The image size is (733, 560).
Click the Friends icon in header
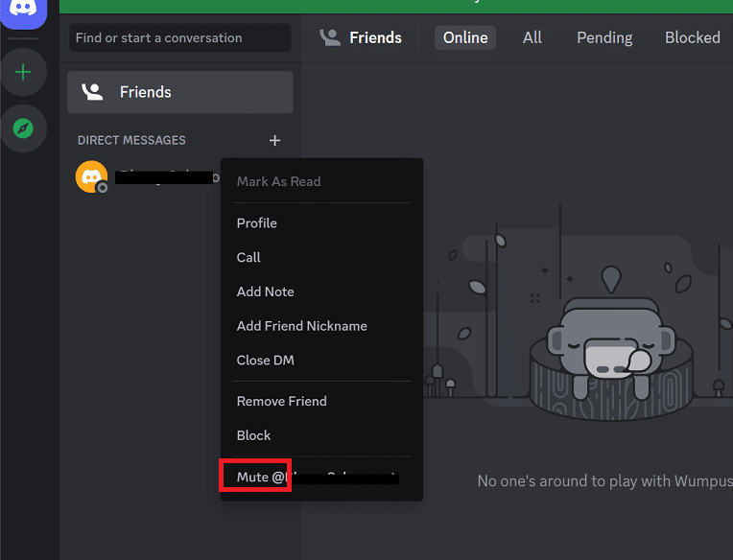[330, 38]
